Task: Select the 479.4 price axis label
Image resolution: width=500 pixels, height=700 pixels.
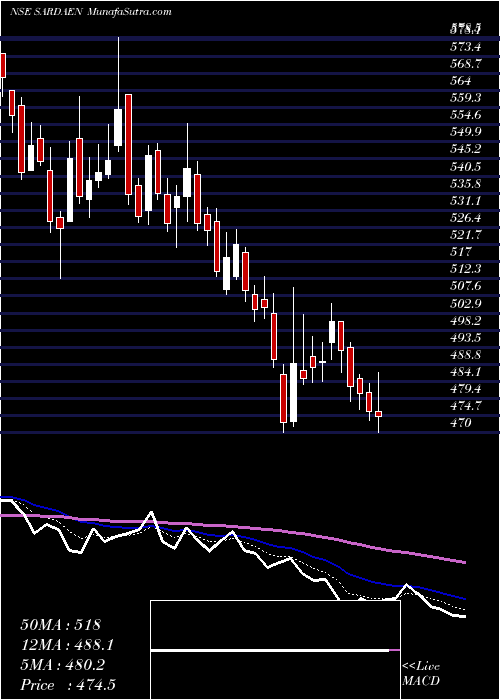Action: [x=466, y=389]
